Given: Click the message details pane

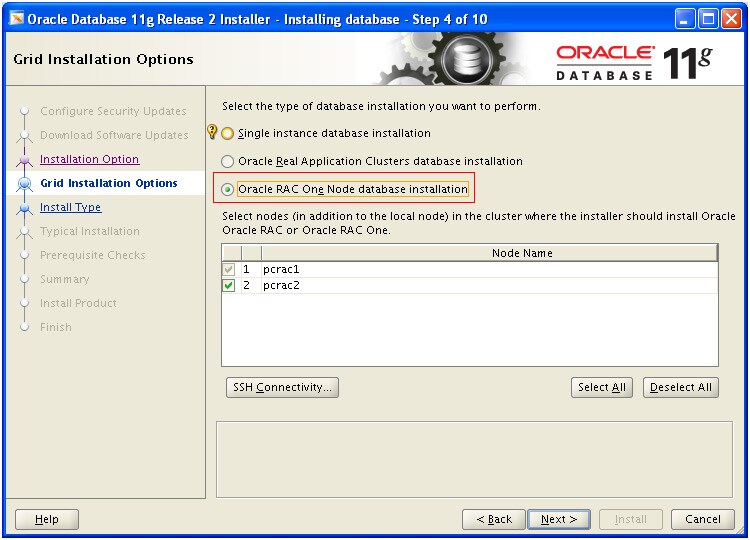Looking at the screenshot, I should [x=474, y=459].
